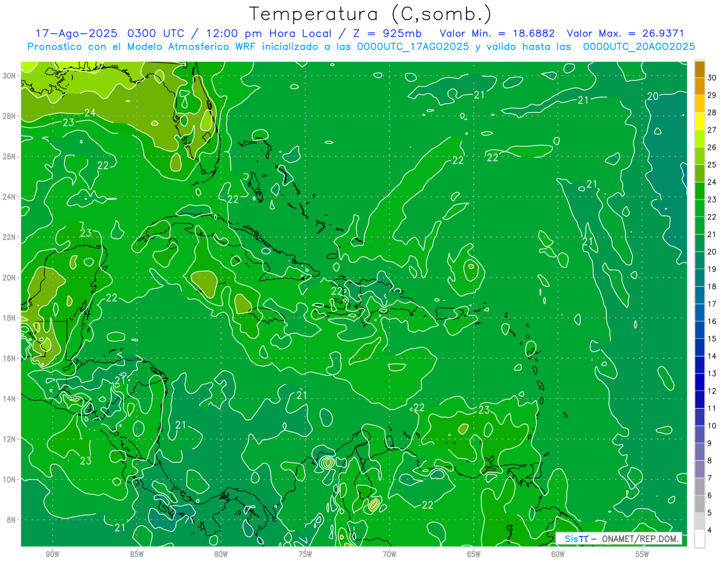Click the "20" contour label in map's northeast corner
Screen dimensions: 728x562
(653, 96)
